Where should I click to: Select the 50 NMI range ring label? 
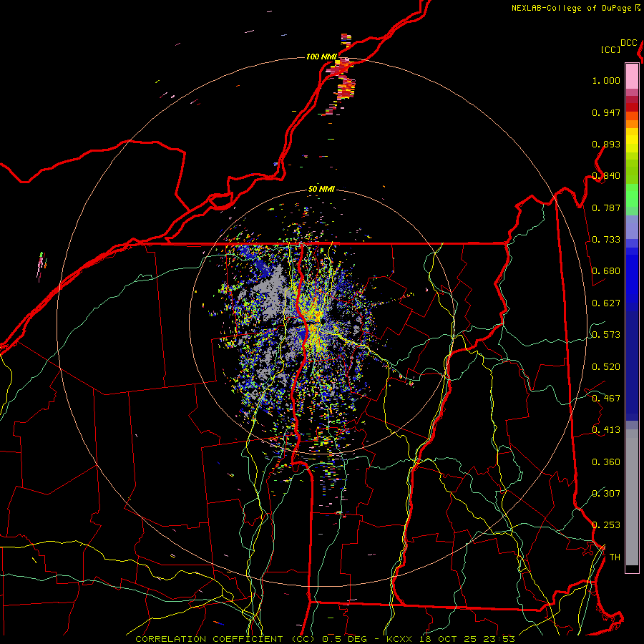[321, 189]
